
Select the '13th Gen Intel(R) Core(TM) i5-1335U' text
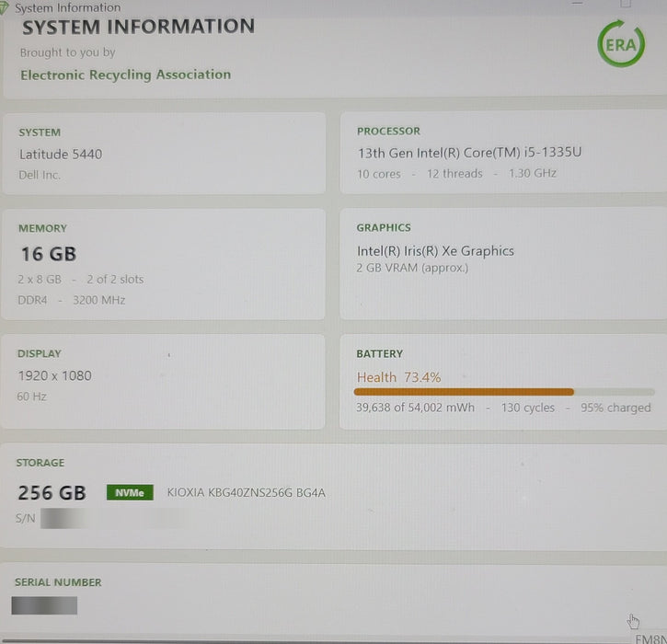469,153
